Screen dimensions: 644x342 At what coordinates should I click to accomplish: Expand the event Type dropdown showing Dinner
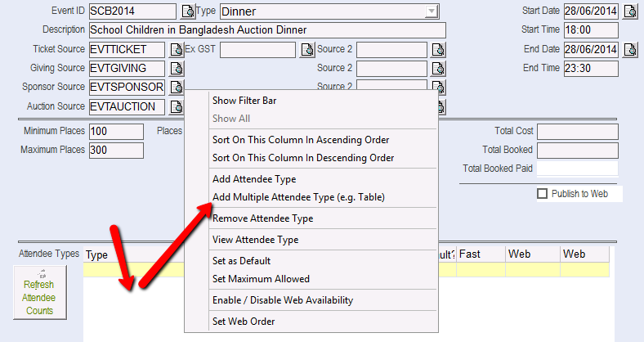[431, 11]
